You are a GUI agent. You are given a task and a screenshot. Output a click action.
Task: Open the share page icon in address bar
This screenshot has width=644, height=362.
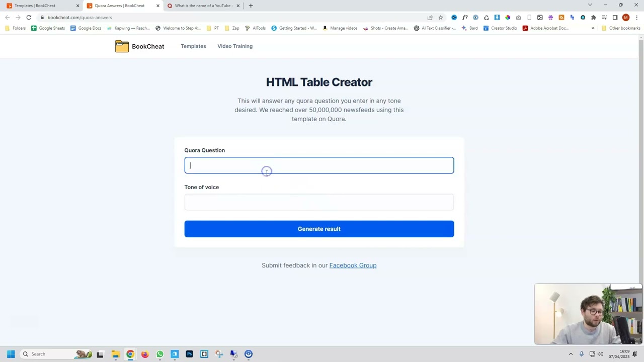point(430,18)
